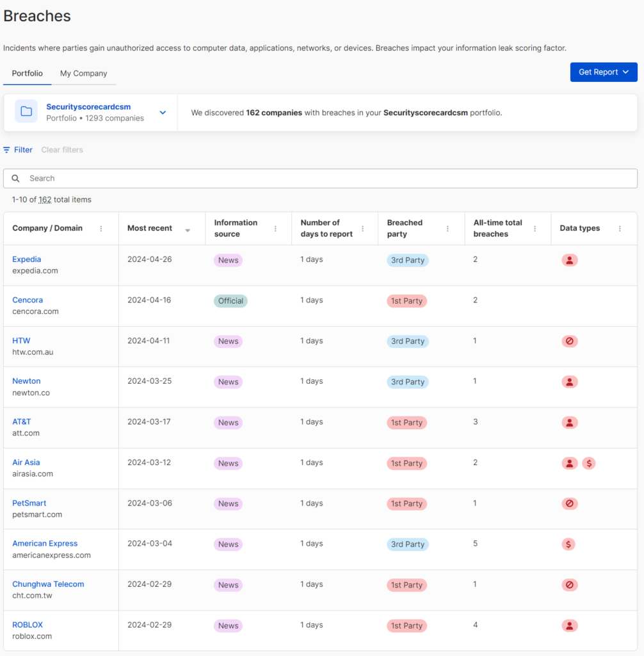This screenshot has height=656, width=644.
Task: Click the 3rd Party badge in Expedia row
Action: click(408, 260)
